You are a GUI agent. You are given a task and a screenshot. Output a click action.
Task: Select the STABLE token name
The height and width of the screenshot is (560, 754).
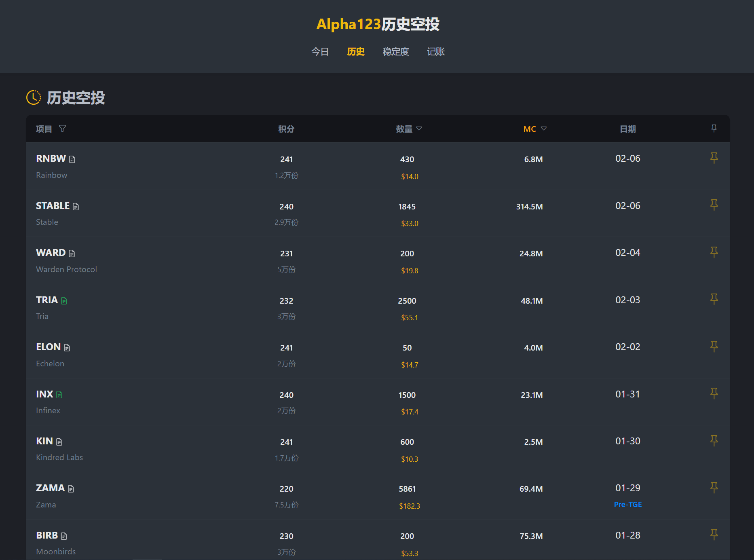[53, 206]
